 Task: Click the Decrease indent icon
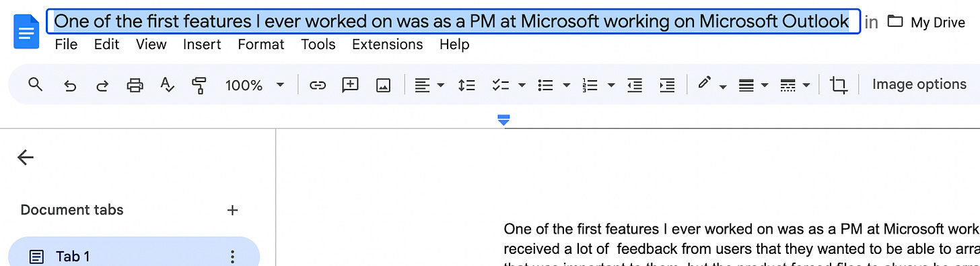(x=634, y=86)
